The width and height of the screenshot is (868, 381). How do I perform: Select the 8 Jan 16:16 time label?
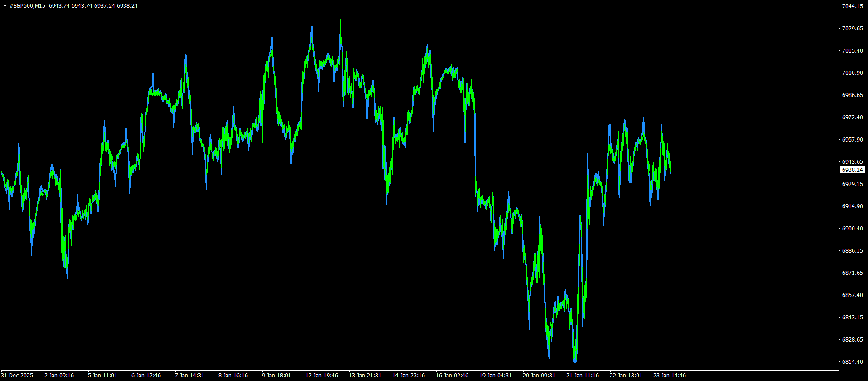click(x=233, y=376)
